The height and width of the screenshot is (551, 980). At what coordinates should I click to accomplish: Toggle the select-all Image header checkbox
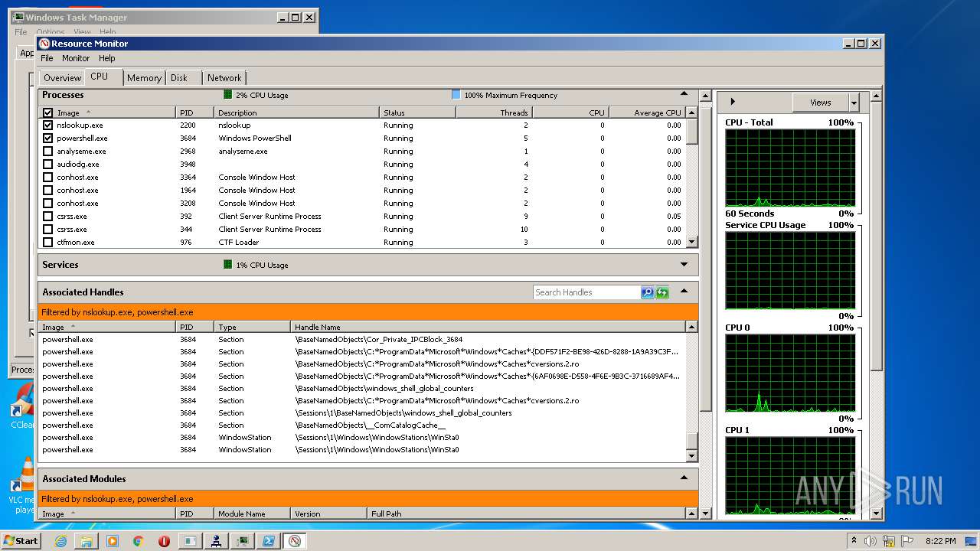click(x=48, y=112)
